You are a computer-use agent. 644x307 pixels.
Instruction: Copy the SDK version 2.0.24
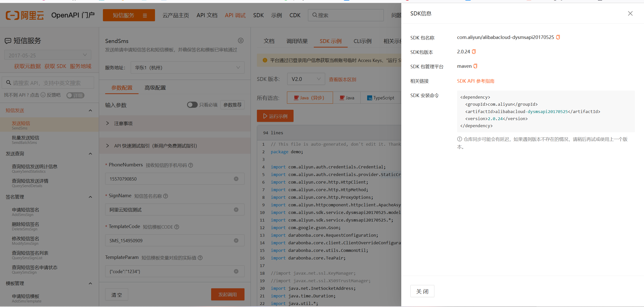(x=474, y=52)
